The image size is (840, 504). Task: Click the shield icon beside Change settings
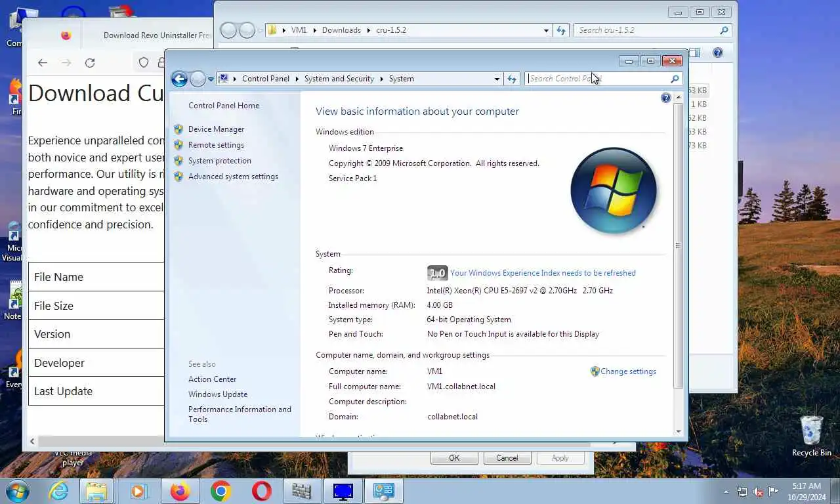pyautogui.click(x=595, y=371)
